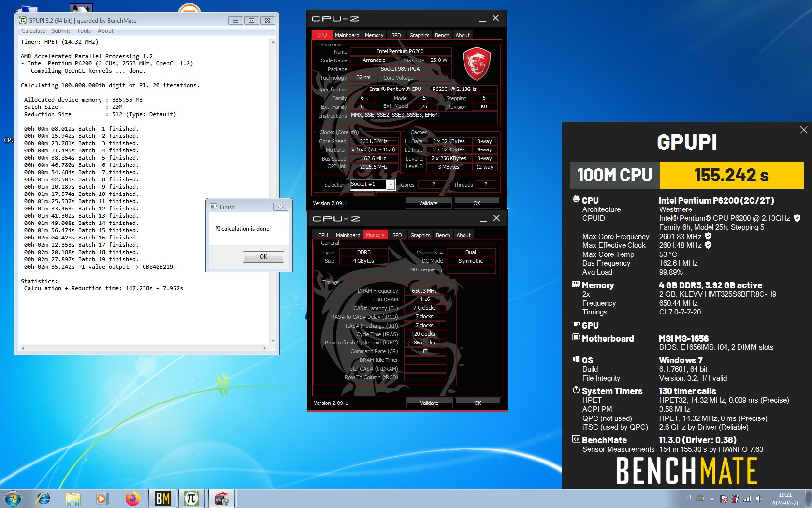Open Action Center flag tray icon
Viewport: 812px width, 508px height.
click(x=724, y=499)
